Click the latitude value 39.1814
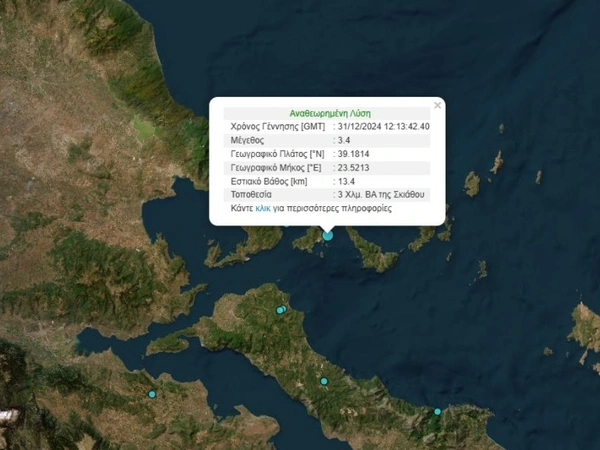 pos(354,155)
